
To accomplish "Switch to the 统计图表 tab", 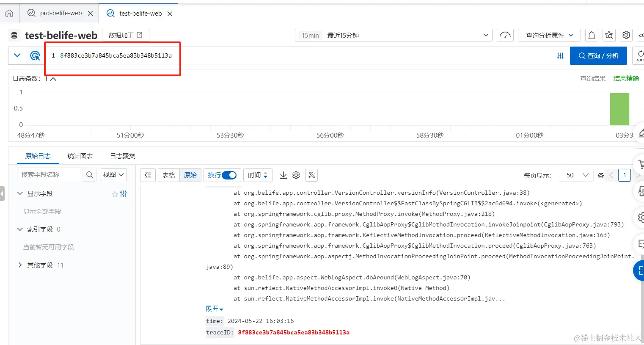I will tap(80, 156).
